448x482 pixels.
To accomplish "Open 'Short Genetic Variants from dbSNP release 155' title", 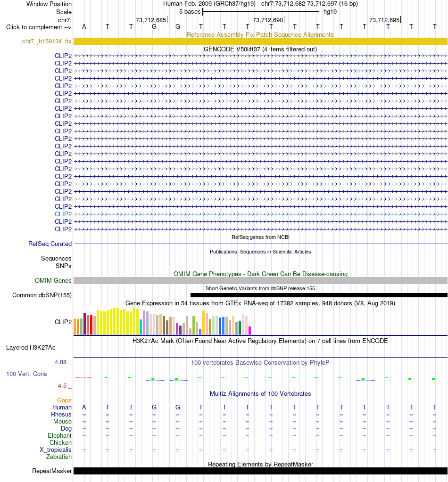I will point(260,288).
